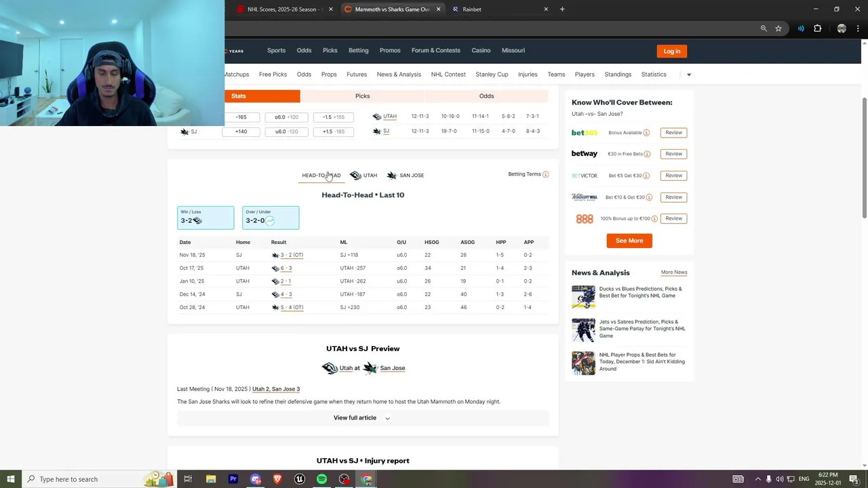Click info icon next to BetVictor offer

(646, 176)
